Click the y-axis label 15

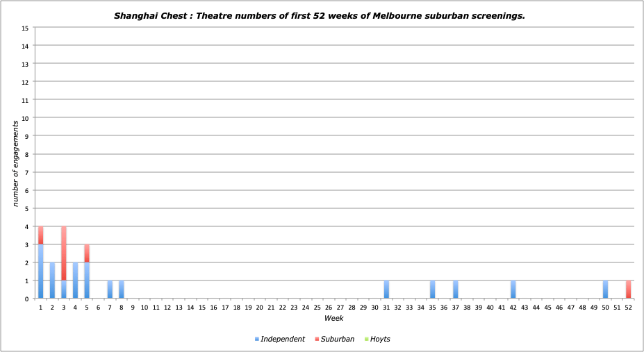pos(25,28)
